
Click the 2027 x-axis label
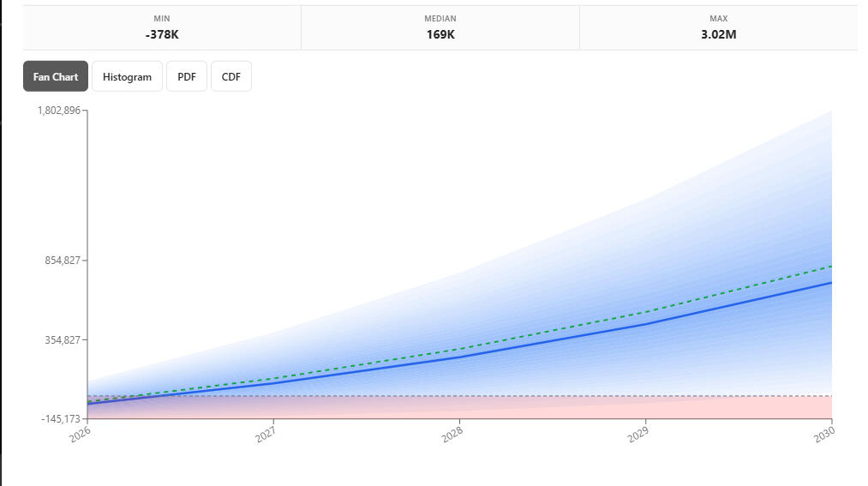click(x=266, y=435)
